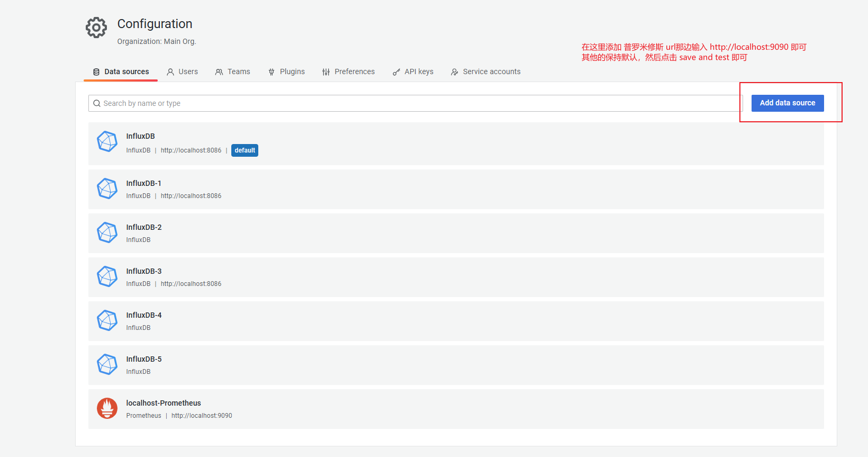Go to the Plugins tab
This screenshot has width=868, height=457.
point(287,71)
